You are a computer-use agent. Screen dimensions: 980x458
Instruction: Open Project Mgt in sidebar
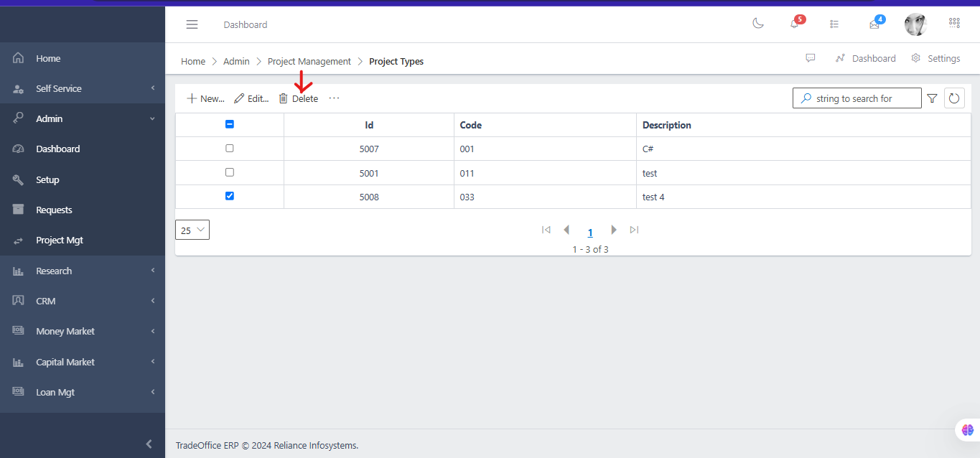point(60,240)
